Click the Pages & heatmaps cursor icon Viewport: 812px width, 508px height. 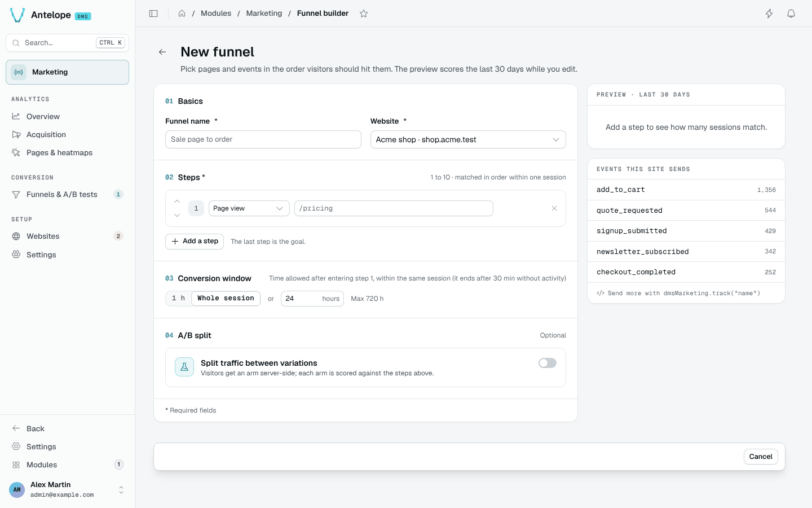point(16,153)
